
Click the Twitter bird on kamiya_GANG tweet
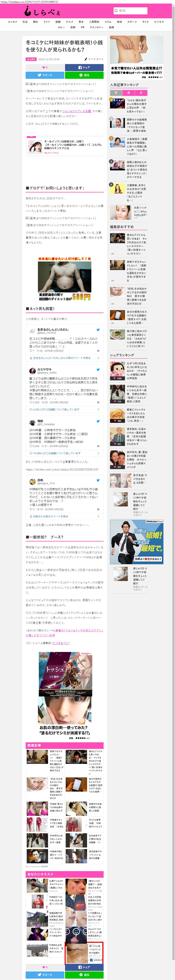tap(98, 369)
